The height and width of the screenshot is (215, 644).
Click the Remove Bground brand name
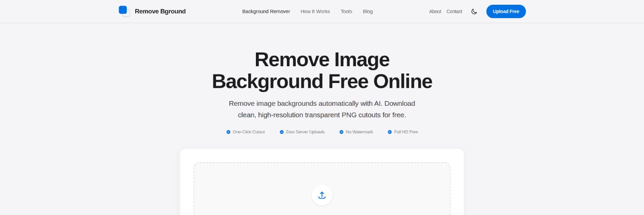[160, 12]
